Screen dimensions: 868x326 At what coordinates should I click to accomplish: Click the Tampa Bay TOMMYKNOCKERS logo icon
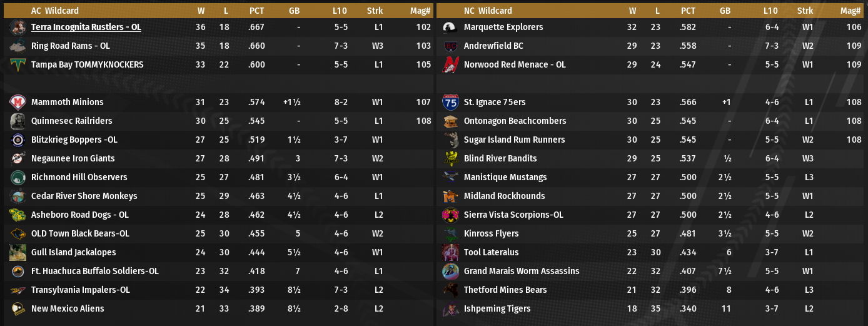click(18, 65)
